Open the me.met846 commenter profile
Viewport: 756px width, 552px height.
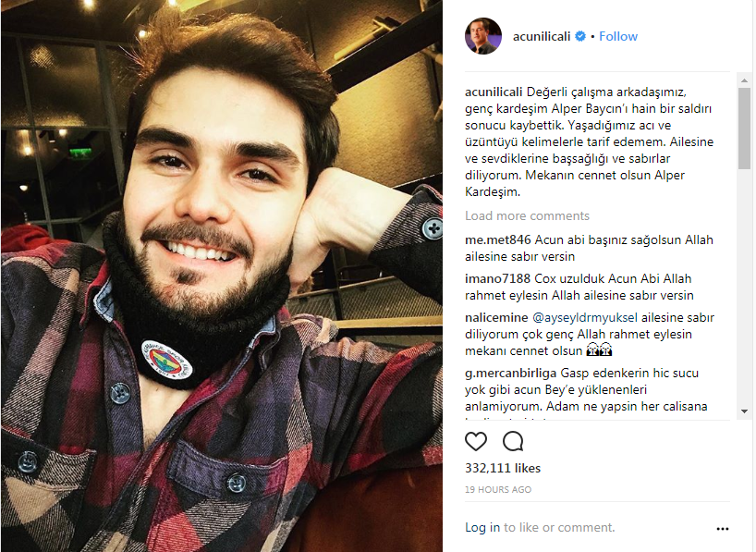[497, 239]
